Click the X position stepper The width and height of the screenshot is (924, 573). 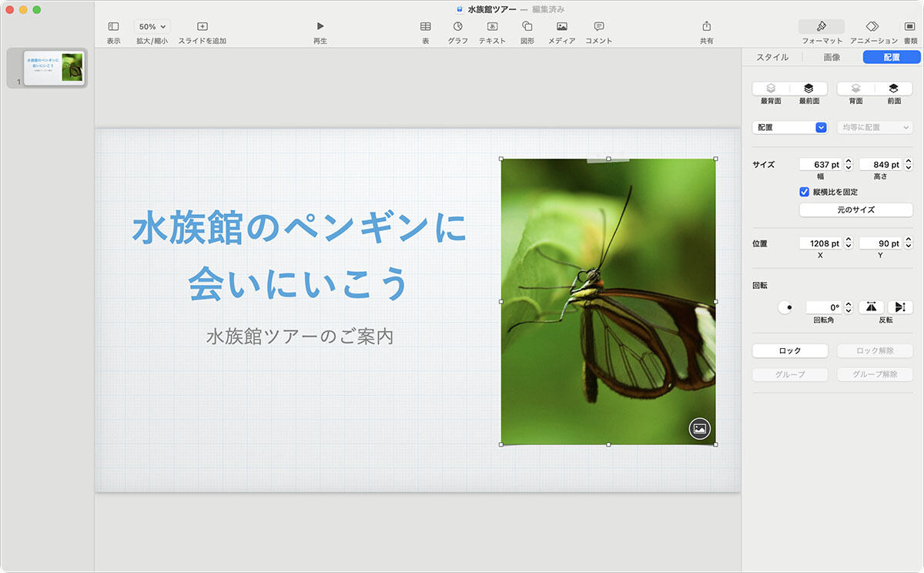point(849,243)
